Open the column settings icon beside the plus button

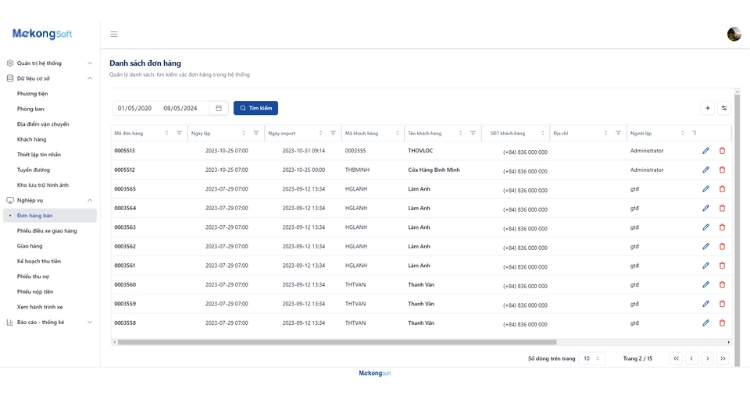tap(724, 108)
